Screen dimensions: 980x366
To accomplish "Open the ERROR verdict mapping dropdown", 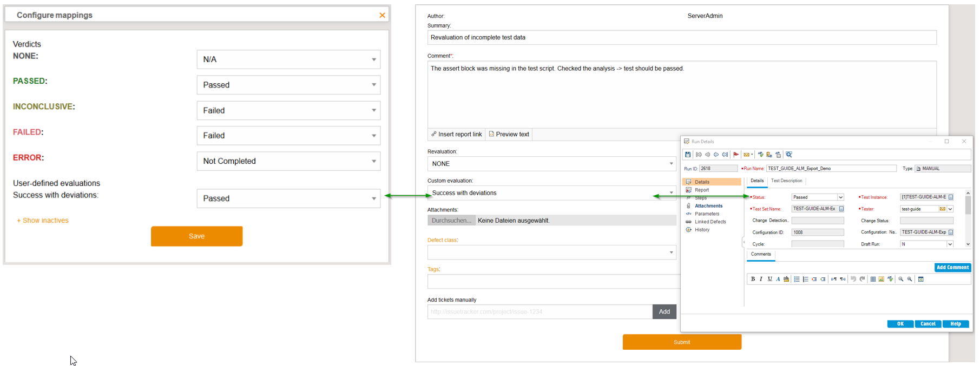I will pos(288,161).
